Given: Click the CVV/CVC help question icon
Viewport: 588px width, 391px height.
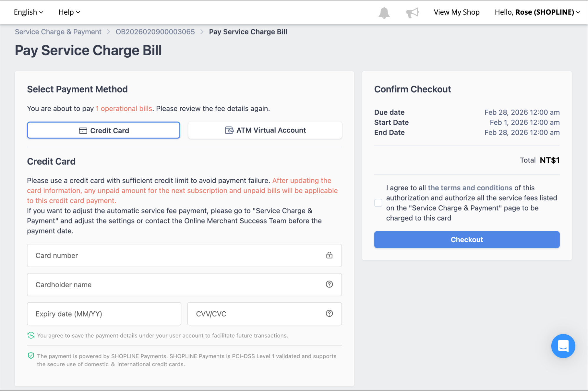Looking at the screenshot, I should click(329, 314).
